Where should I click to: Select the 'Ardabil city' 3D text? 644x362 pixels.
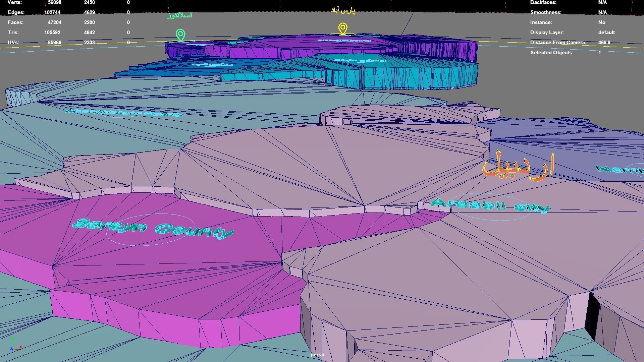tap(490, 205)
